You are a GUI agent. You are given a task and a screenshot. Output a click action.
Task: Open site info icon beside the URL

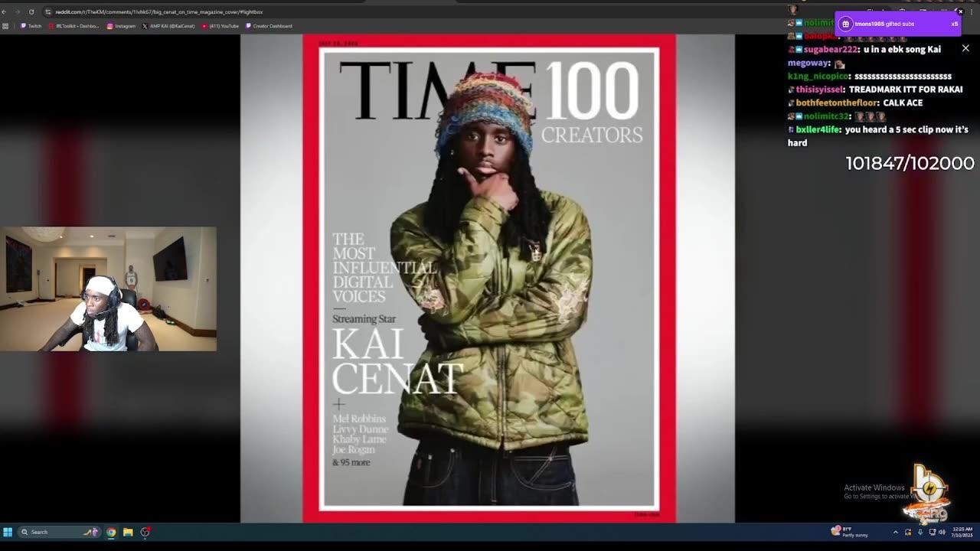point(48,11)
